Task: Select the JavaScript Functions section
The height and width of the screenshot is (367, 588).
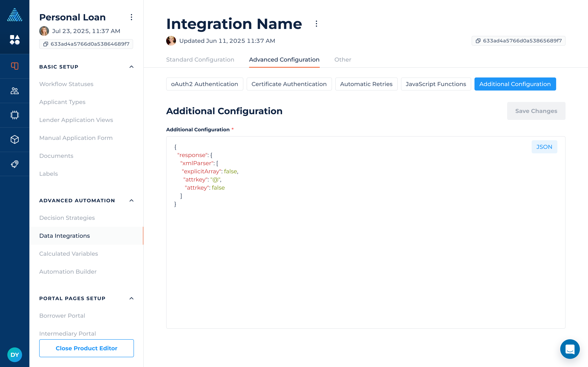Action: tap(436, 84)
